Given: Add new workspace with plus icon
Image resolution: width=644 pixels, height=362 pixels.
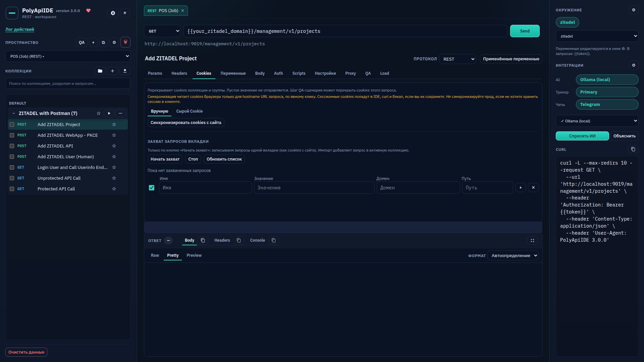Looking at the screenshot, I should (93, 43).
